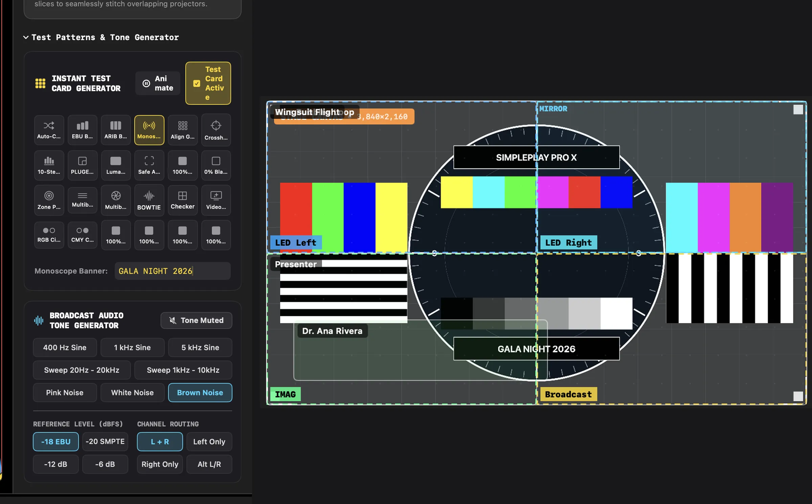Screen dimensions: 812x504
Task: Select the Checker test pattern
Action: (x=183, y=200)
